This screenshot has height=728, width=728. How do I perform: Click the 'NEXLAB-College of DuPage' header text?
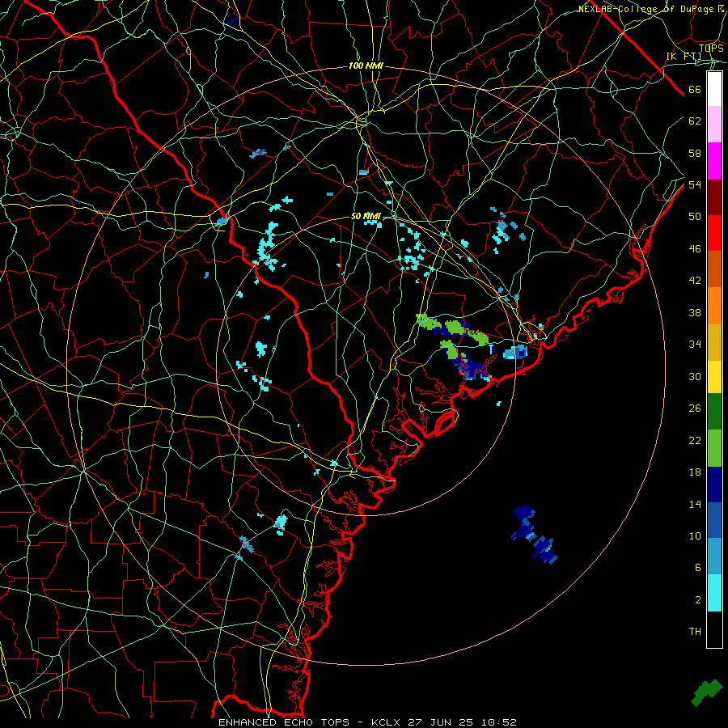[x=645, y=9]
